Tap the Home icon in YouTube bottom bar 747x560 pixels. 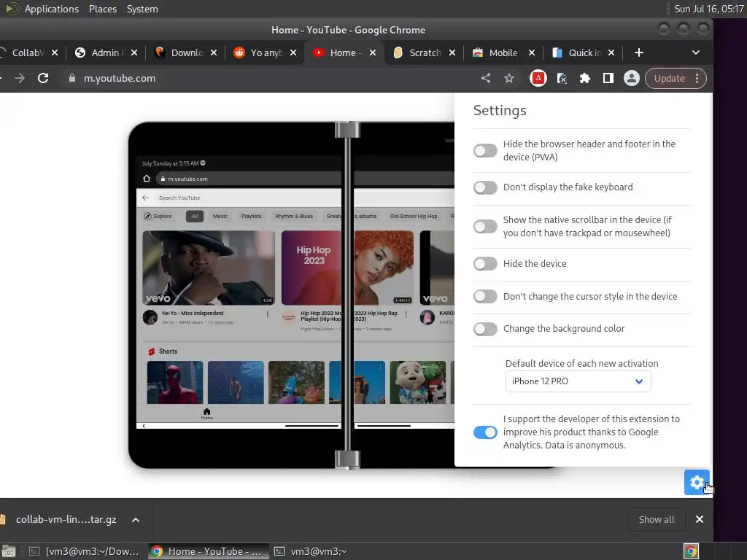pyautogui.click(x=206, y=413)
